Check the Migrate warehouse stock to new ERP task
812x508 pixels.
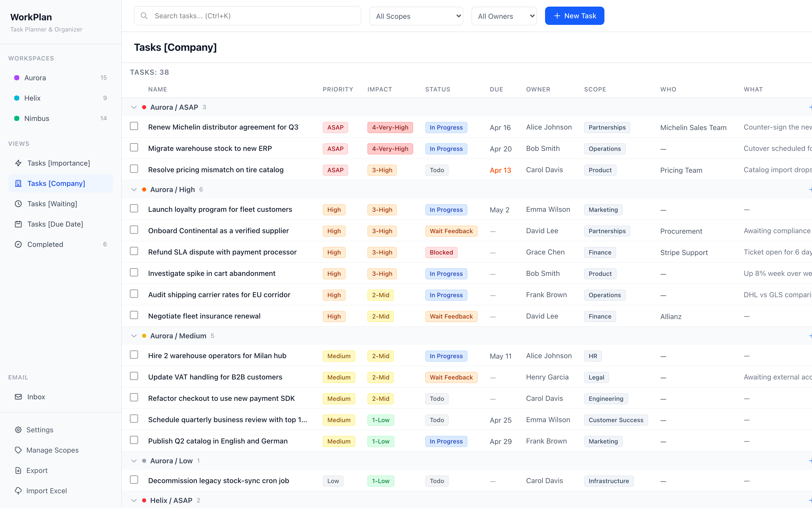tap(134, 148)
